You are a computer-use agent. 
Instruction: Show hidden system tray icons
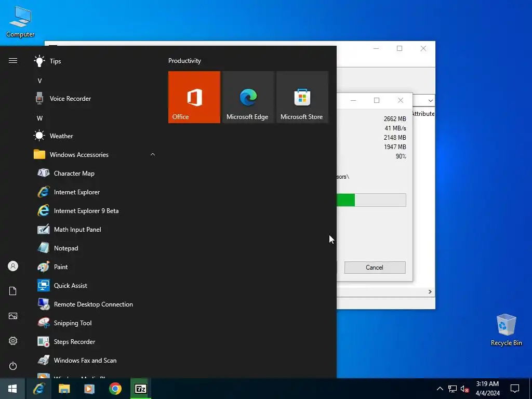440,389
